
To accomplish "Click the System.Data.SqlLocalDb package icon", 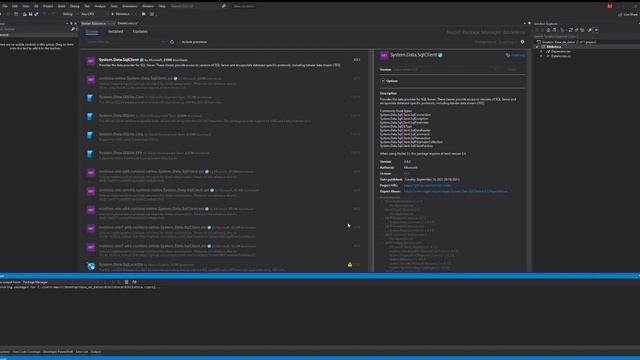I will pyautogui.click(x=91, y=266).
